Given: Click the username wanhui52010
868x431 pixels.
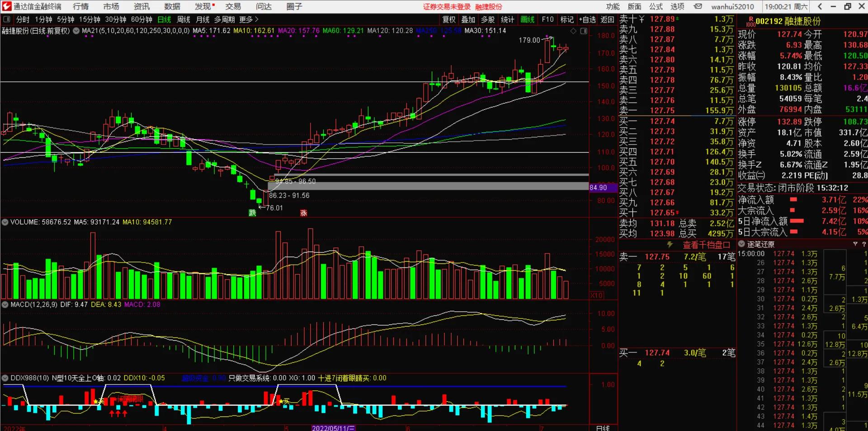Looking at the screenshot, I should 732,6.
